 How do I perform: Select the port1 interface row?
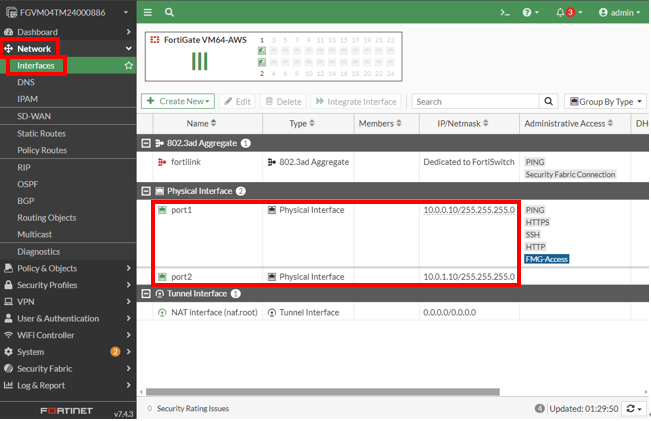(x=393, y=234)
